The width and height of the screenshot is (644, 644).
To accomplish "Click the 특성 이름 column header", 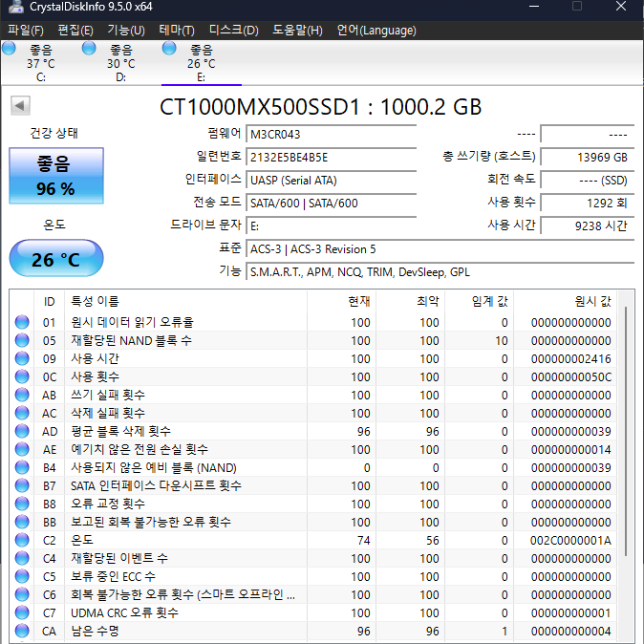I will [185, 302].
